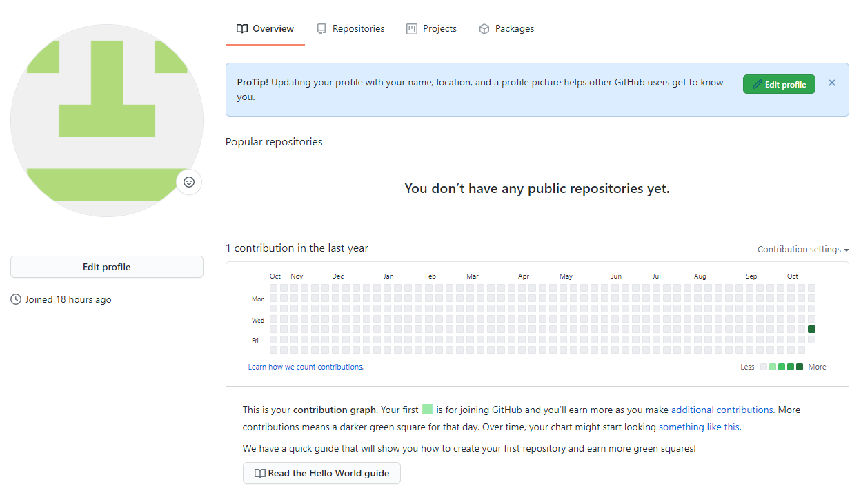Open the Projects tab

(431, 29)
